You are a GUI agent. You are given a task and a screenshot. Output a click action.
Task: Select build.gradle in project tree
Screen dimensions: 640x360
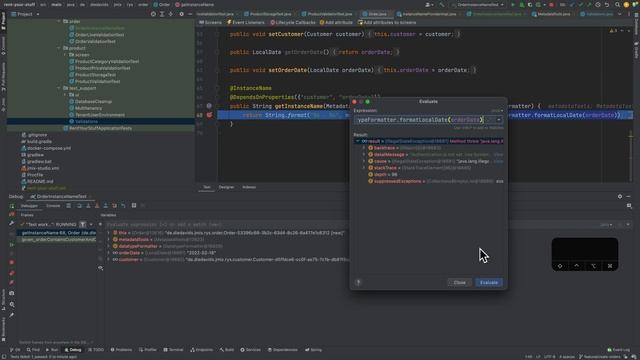pos(39,142)
